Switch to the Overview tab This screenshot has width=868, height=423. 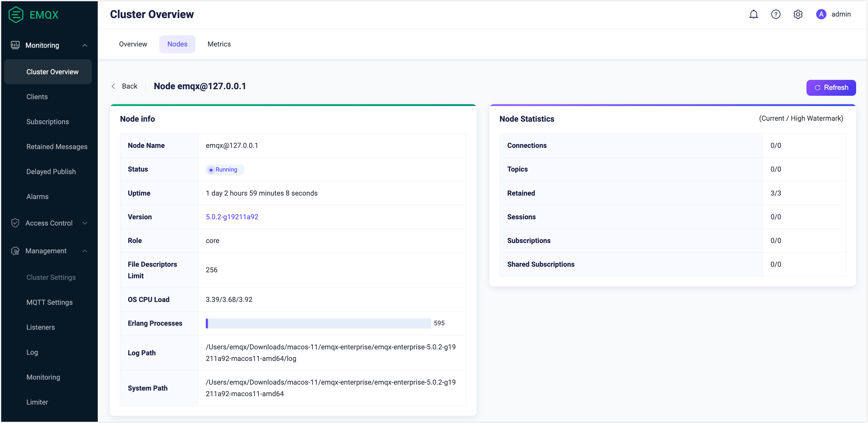[x=133, y=44]
